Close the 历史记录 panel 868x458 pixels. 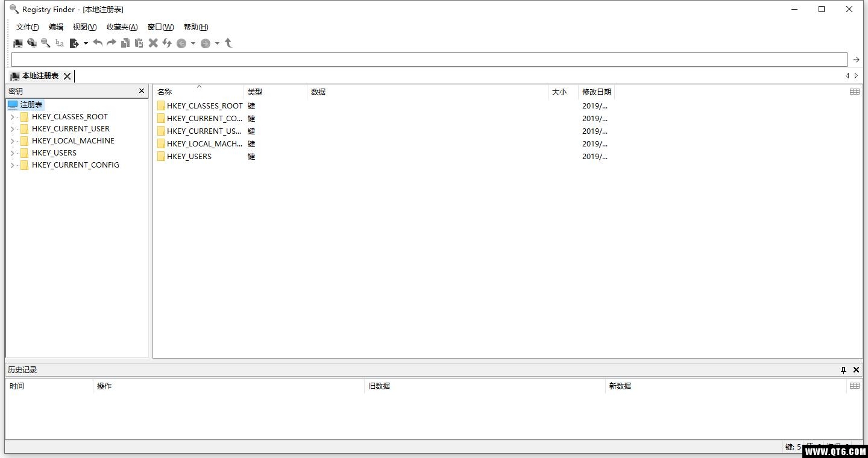point(856,370)
